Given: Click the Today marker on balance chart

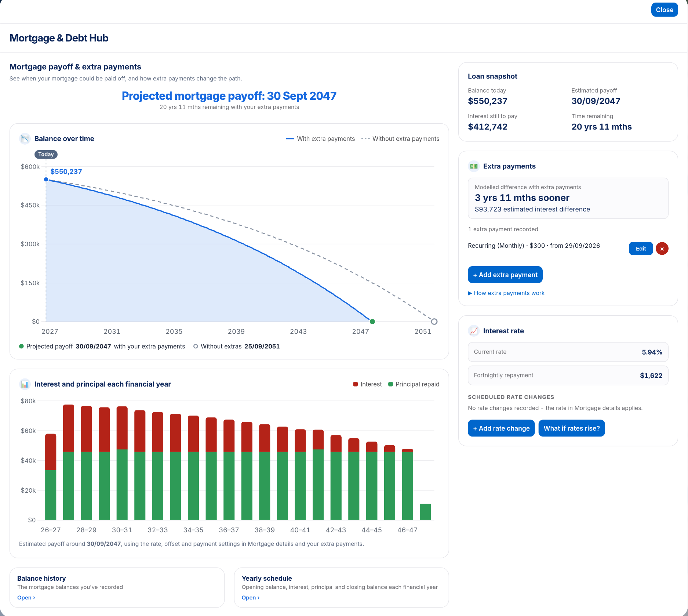Looking at the screenshot, I should pyautogui.click(x=46, y=155).
